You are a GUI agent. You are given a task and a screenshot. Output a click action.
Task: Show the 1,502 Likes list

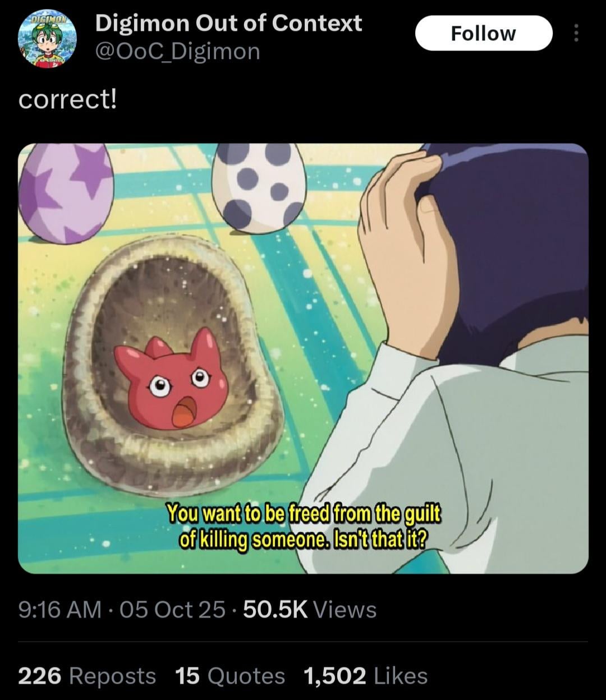coord(366,676)
